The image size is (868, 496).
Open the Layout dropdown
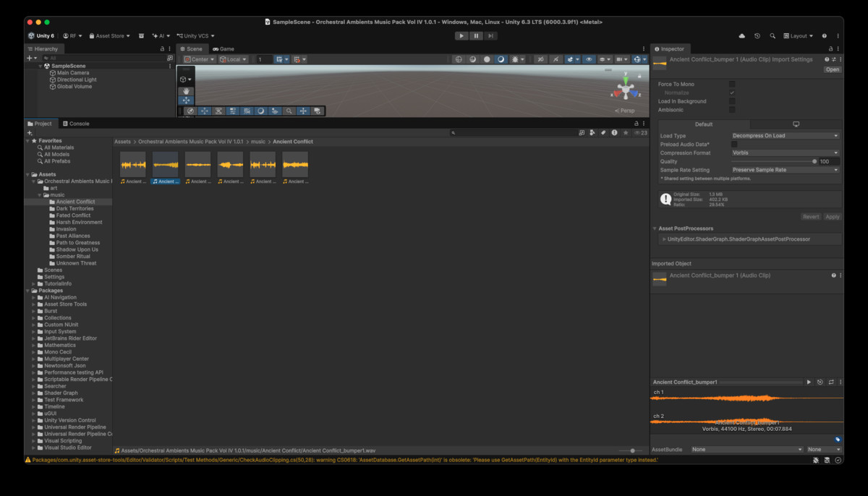[799, 35]
